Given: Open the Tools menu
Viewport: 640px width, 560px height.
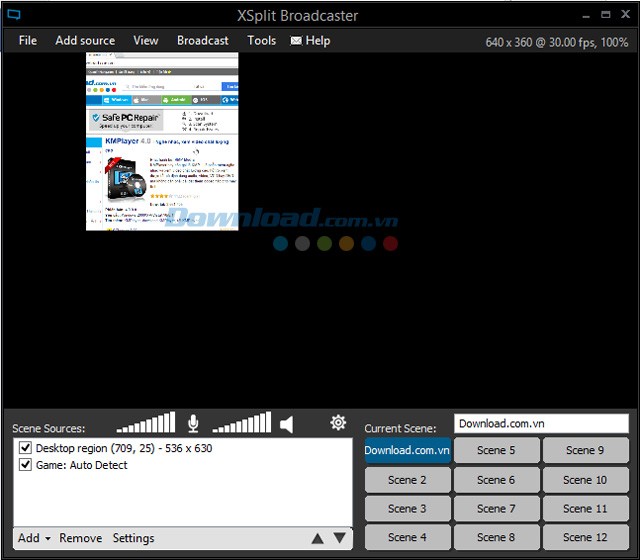Looking at the screenshot, I should tap(261, 41).
